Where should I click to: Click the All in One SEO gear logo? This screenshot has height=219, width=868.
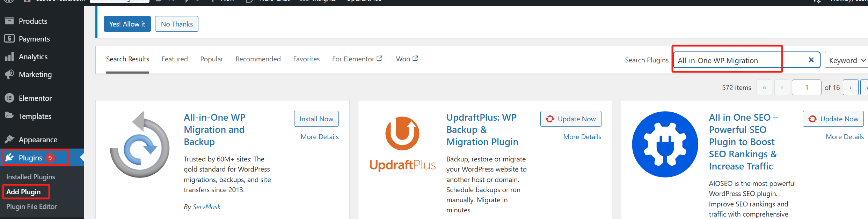click(x=665, y=144)
